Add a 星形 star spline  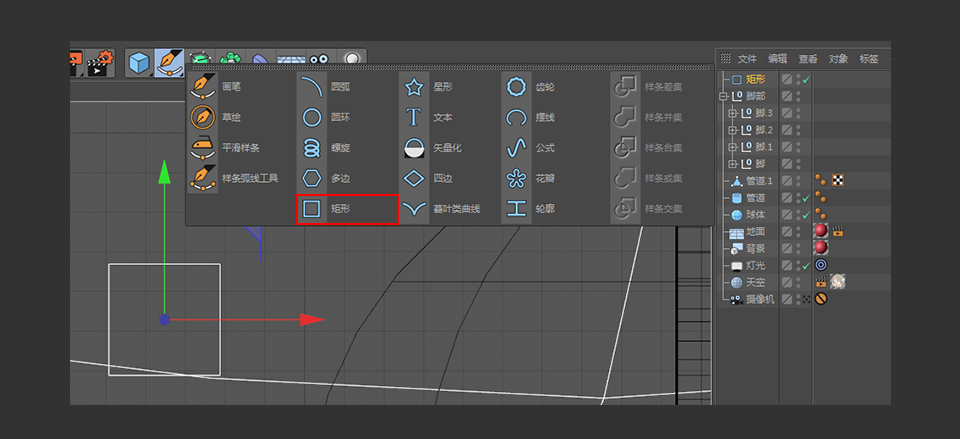click(x=427, y=87)
